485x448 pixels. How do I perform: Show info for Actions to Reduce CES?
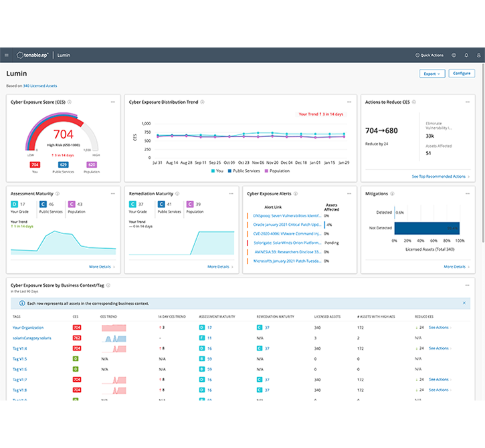(x=414, y=102)
